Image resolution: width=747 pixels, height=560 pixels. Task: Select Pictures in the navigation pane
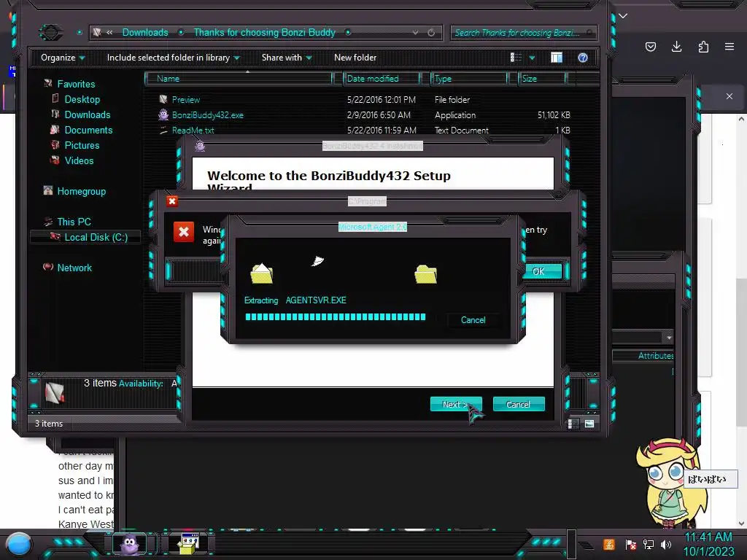(82, 145)
